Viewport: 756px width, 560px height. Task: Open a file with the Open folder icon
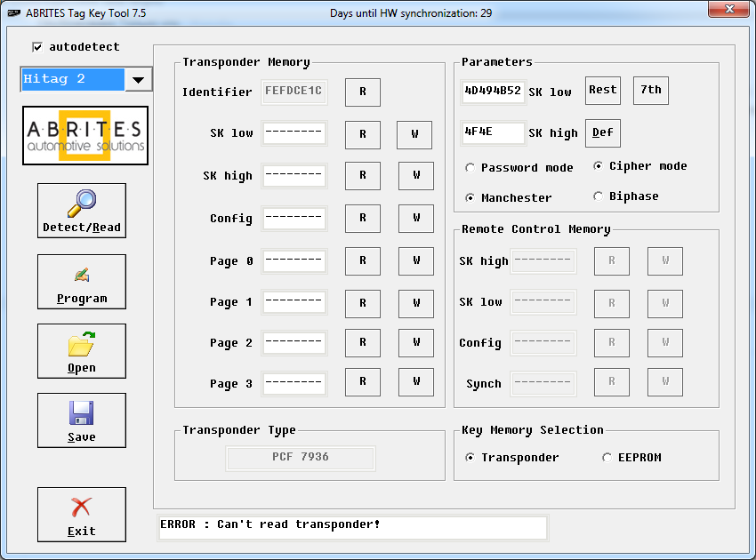[82, 351]
